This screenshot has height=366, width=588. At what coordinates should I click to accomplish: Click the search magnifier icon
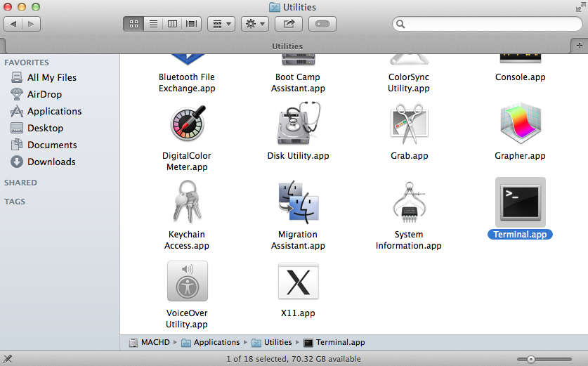tap(400, 24)
